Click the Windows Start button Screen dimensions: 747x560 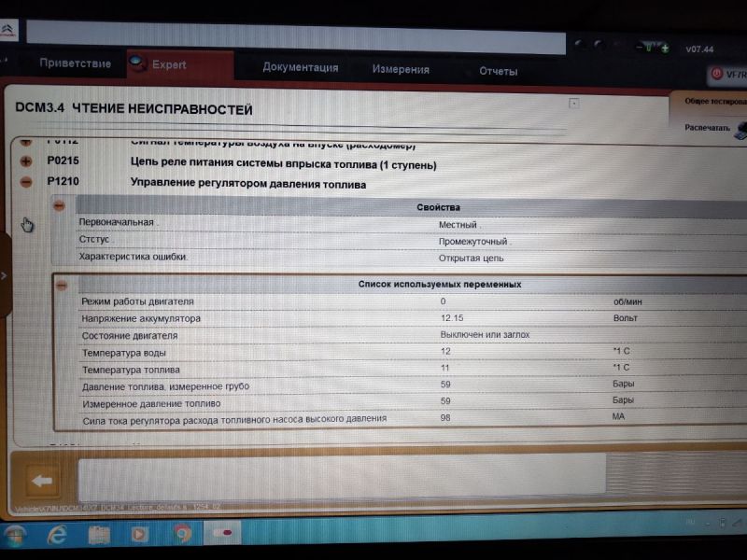pyautogui.click(x=16, y=536)
